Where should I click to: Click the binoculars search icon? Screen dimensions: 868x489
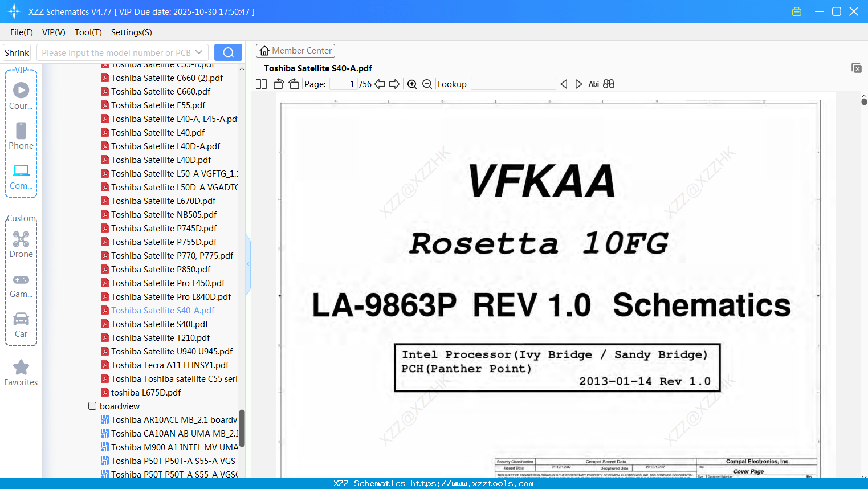609,84
